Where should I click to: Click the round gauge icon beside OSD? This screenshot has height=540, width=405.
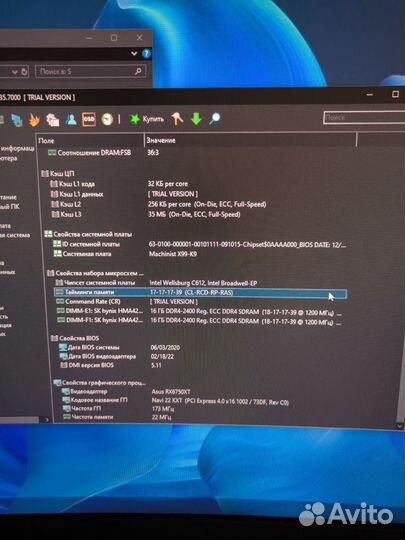107,119
